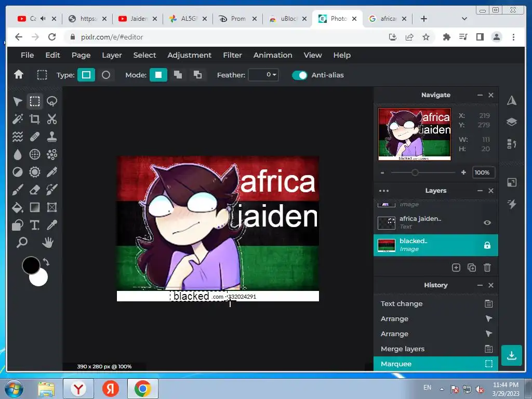The image size is (532, 399).
Task: Click the download save button
Action: coord(512,355)
